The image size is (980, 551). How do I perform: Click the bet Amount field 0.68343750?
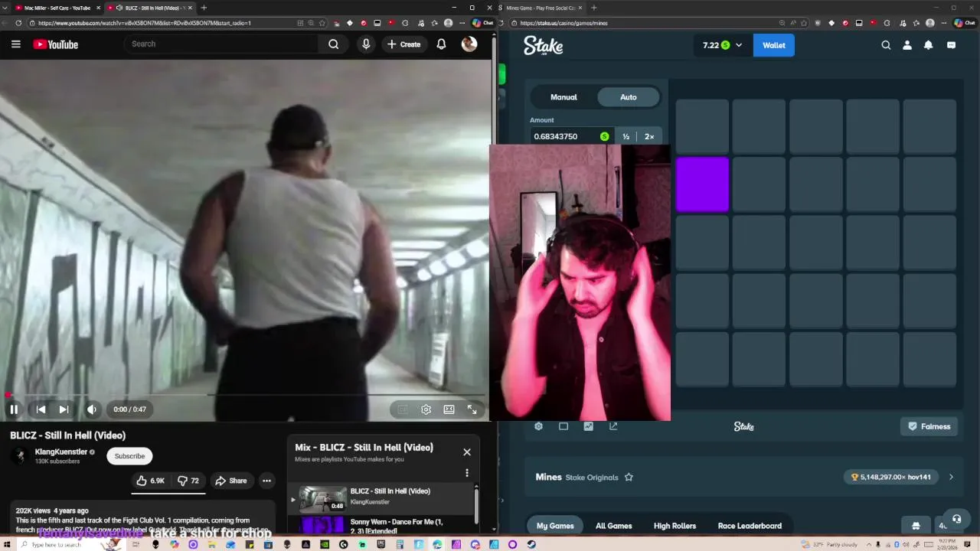click(x=573, y=136)
